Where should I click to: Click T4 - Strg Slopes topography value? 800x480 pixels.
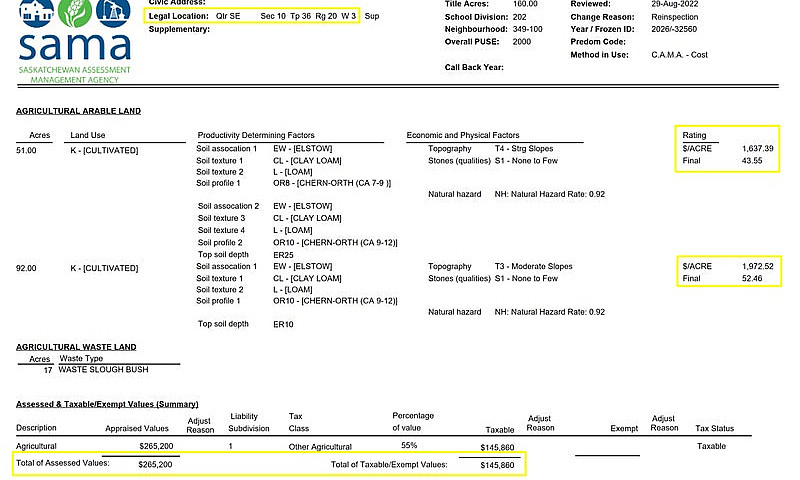coord(524,148)
